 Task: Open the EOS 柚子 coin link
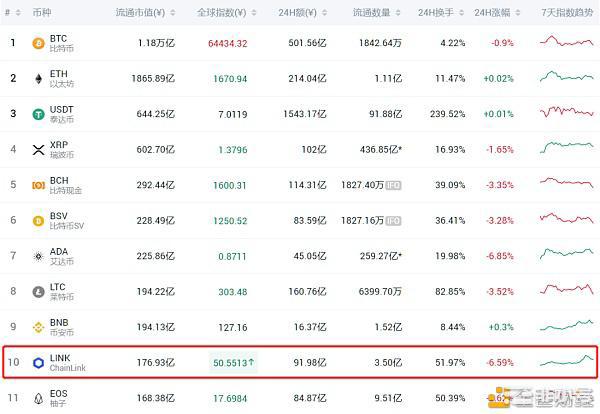tap(59, 398)
